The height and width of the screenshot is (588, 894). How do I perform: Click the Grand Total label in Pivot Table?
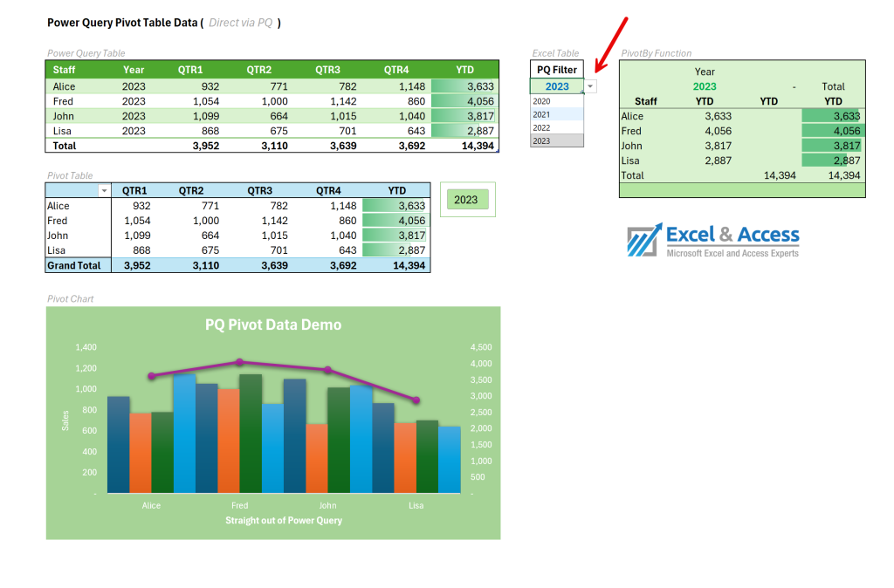point(73,265)
